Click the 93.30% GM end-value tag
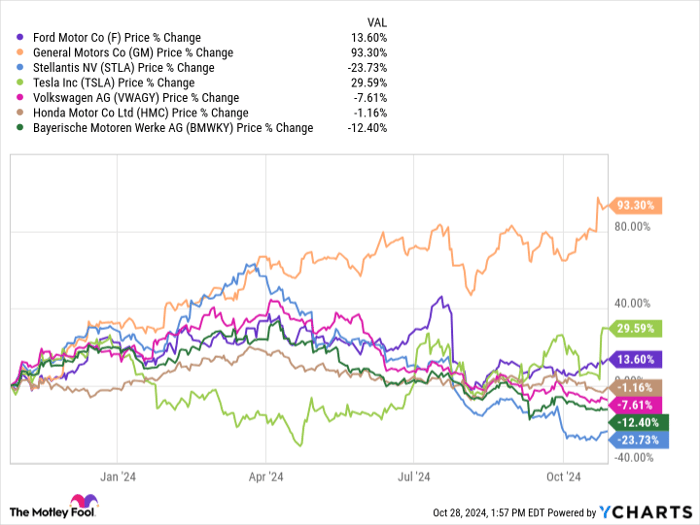The height and width of the screenshot is (525, 700). tap(636, 205)
